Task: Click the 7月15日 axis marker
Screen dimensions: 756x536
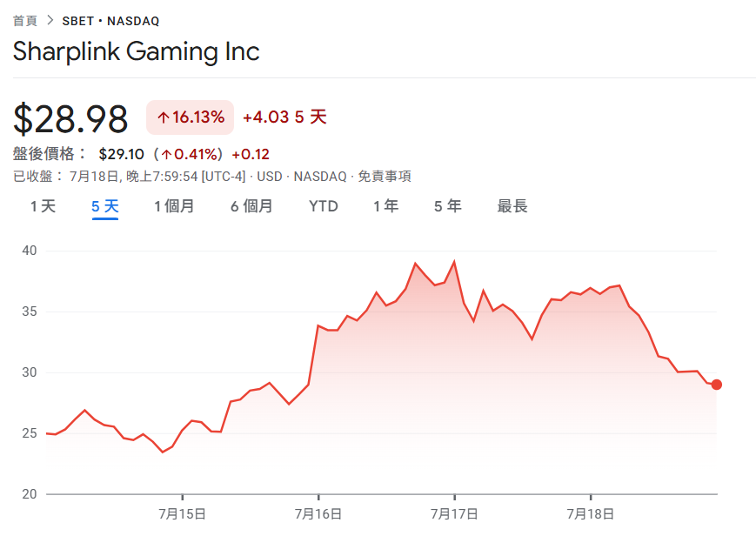Action: pos(182,513)
